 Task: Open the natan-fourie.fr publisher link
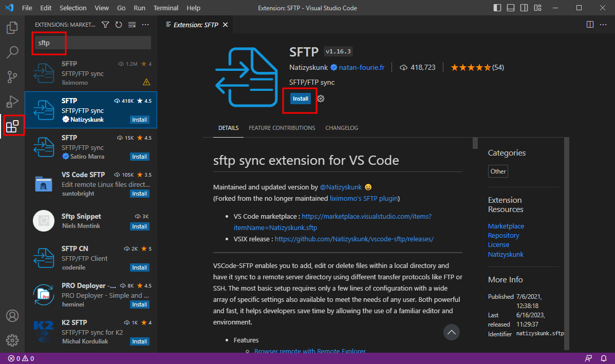362,67
